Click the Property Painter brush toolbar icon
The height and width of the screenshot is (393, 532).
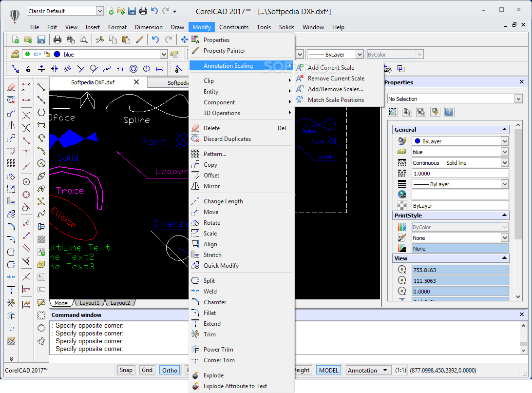[x=139, y=40]
